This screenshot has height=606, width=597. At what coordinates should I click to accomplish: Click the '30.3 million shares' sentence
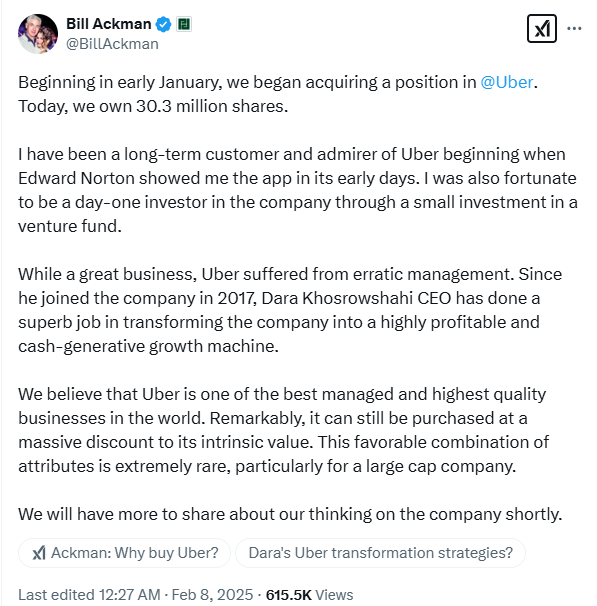[x=153, y=106]
